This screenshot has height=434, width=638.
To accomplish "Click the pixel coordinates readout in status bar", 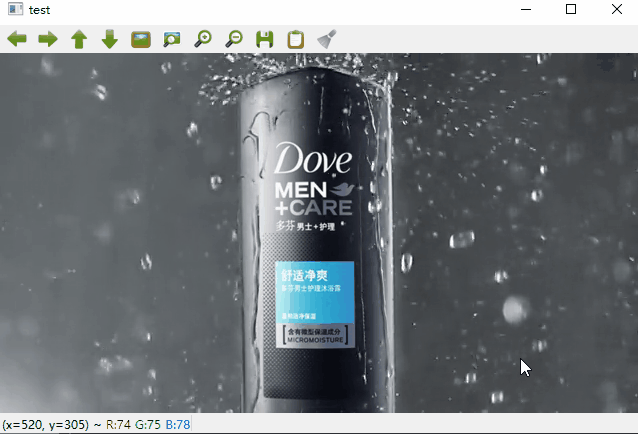I will click(x=45, y=425).
